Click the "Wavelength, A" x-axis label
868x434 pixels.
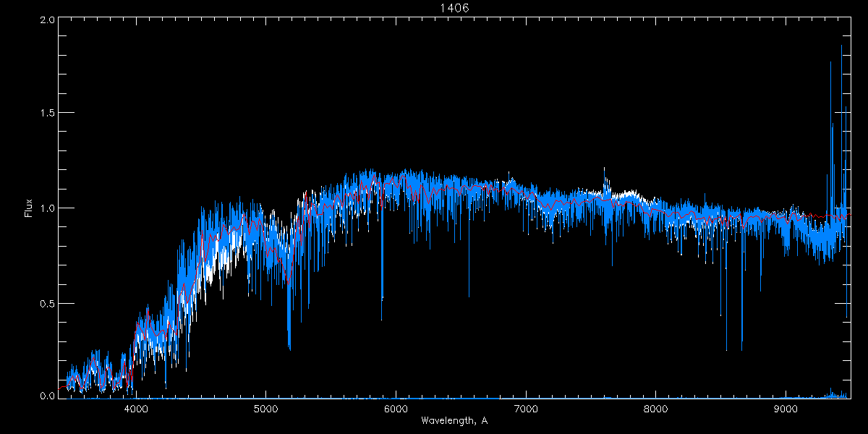[454, 420]
